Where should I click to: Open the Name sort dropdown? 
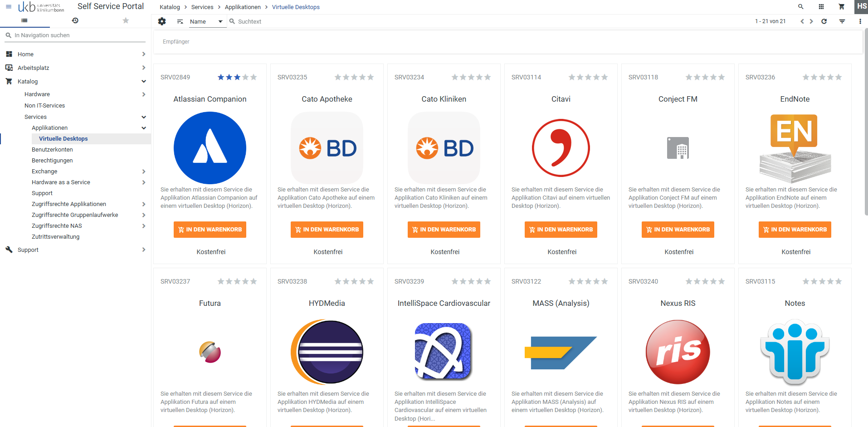coord(207,21)
